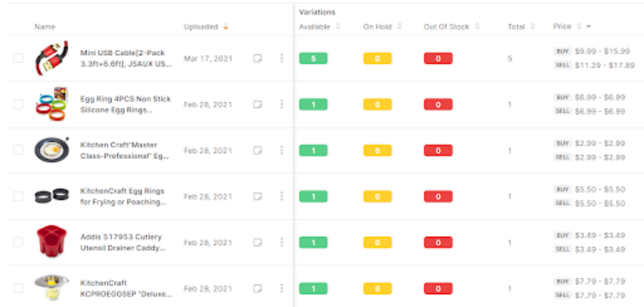Select the Mini USB Cable checkbox

coord(18,59)
